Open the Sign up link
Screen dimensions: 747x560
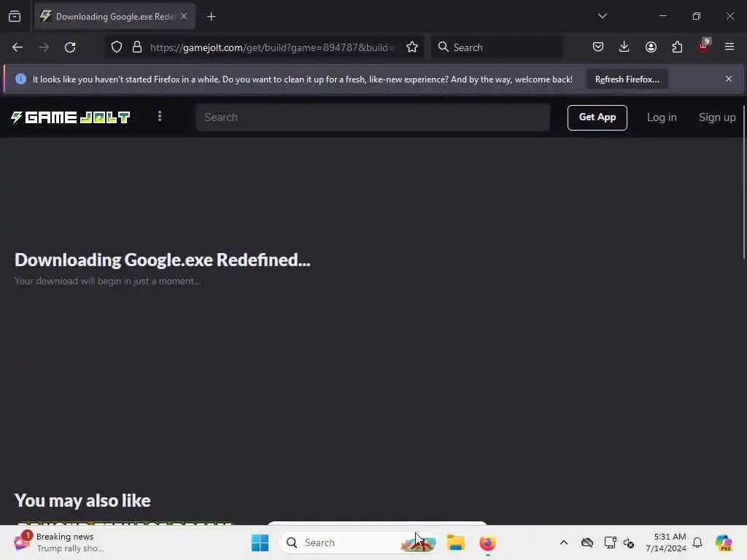coord(716,117)
